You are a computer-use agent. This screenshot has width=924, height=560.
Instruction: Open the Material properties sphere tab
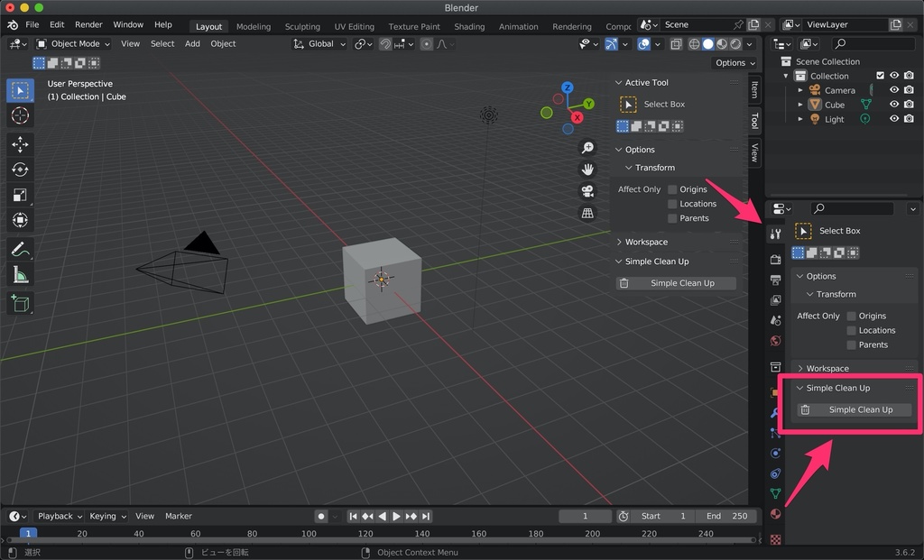[x=774, y=515]
